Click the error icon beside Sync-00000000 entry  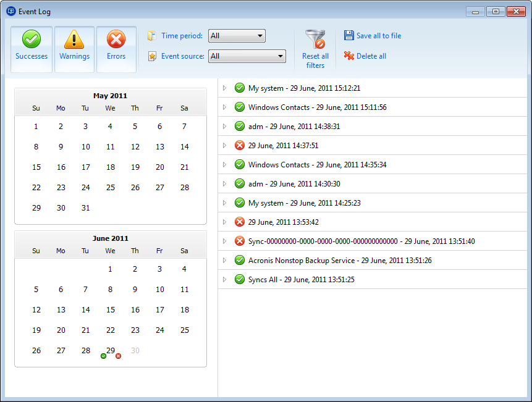[240, 241]
